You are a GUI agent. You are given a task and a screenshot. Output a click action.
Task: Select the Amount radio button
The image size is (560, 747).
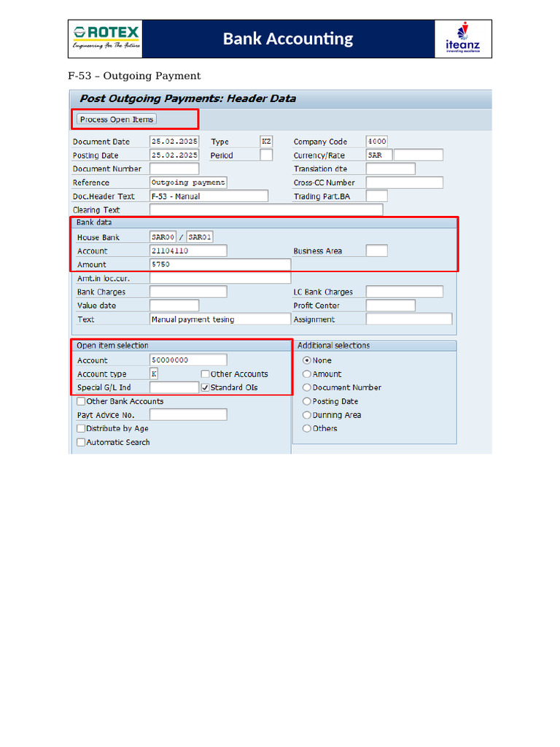[x=307, y=374]
